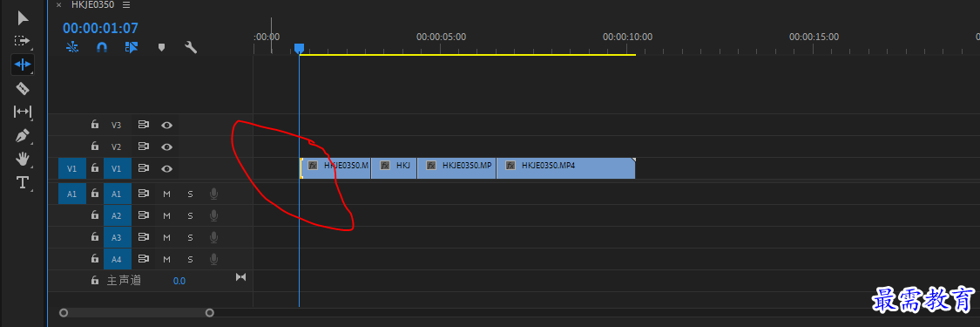Target the V3 track header
Viewport: 980px width, 327px height.
[116, 125]
